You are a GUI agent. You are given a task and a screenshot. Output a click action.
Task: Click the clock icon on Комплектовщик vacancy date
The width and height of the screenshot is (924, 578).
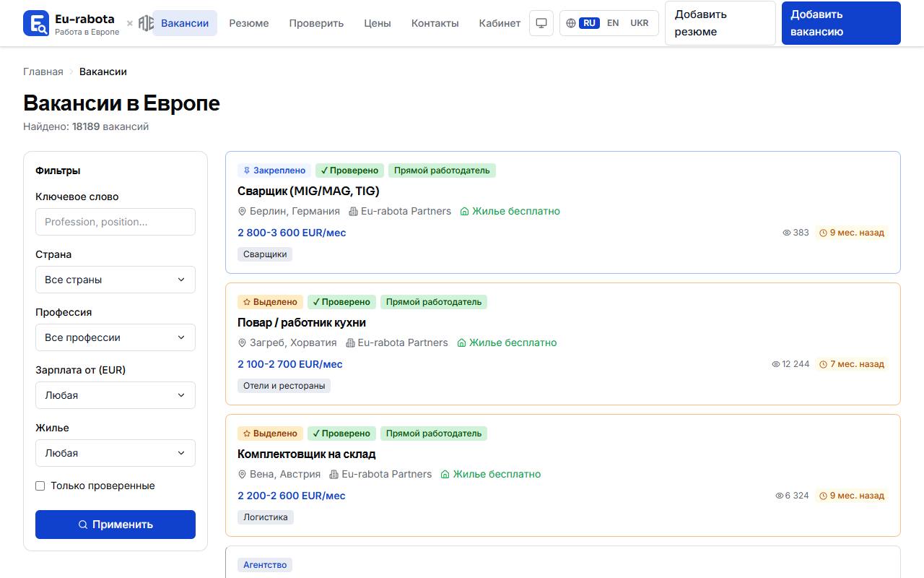(823, 496)
